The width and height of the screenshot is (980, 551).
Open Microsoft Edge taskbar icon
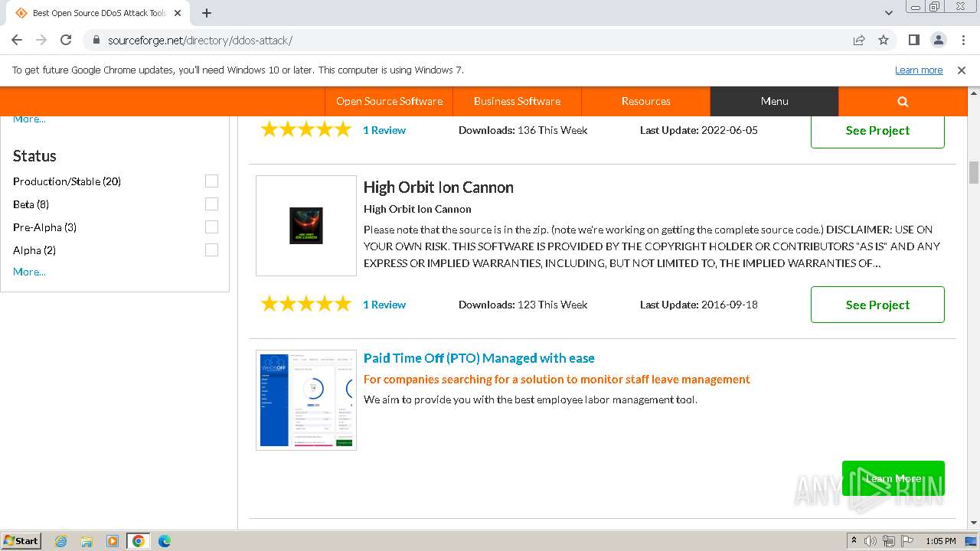click(165, 541)
